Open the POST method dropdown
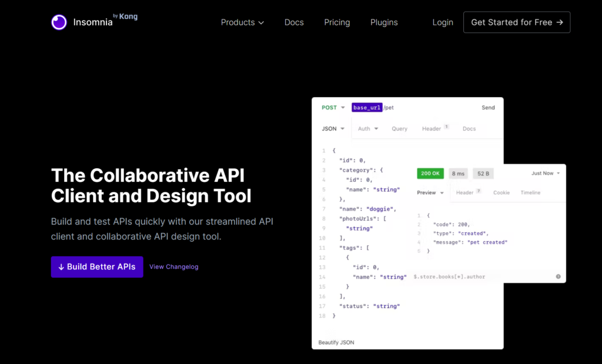The width and height of the screenshot is (602, 364). 333,108
